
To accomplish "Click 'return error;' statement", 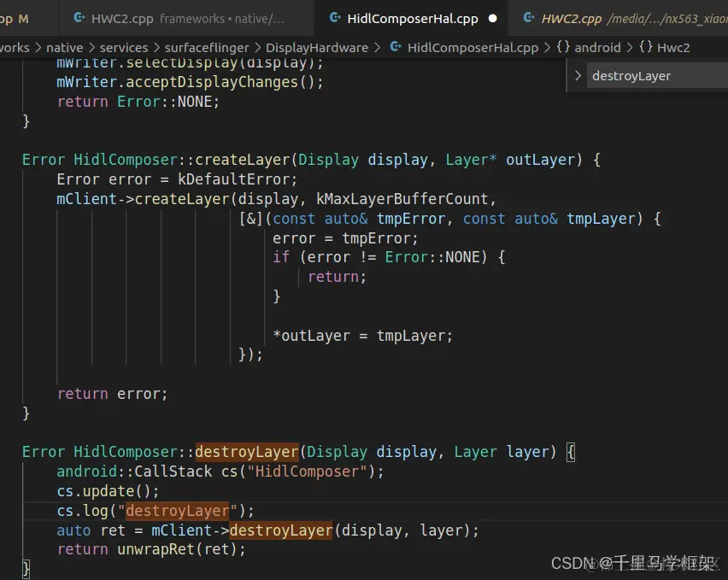I will 112,394.
